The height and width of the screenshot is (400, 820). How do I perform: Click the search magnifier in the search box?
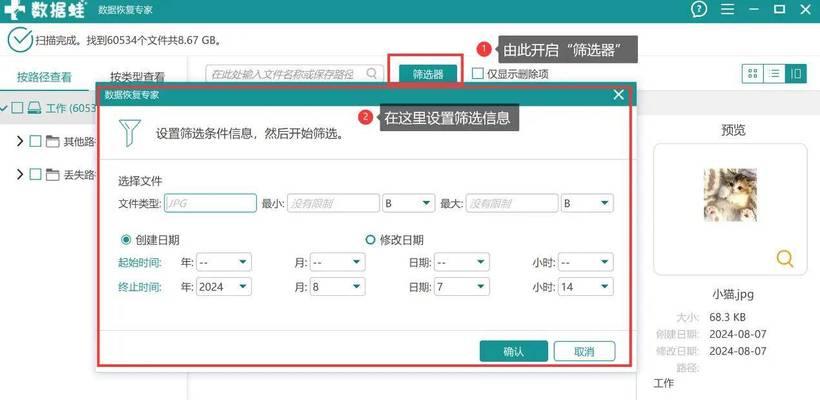tap(371, 73)
